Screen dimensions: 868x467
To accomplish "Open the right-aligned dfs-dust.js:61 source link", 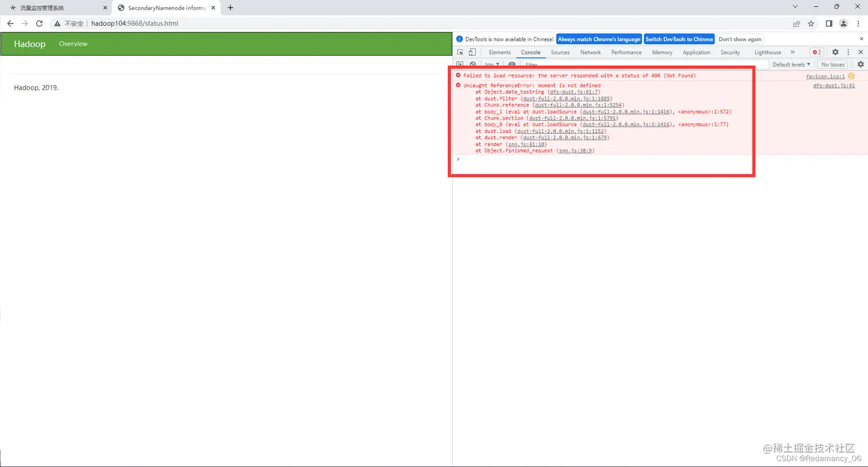I will point(834,86).
